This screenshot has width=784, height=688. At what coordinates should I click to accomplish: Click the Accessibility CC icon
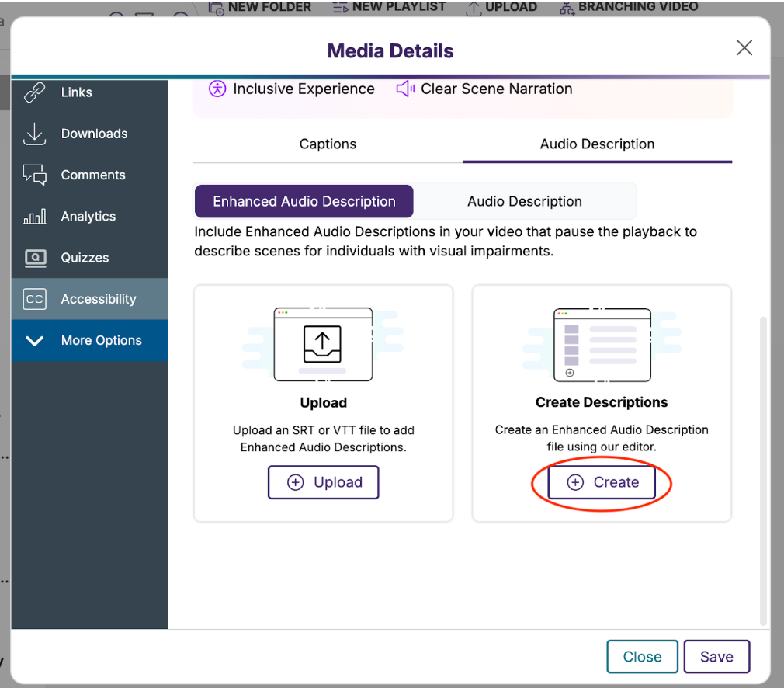33,298
